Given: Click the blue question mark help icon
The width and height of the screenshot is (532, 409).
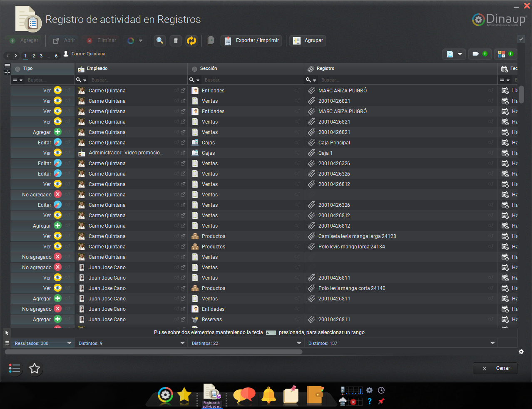Looking at the screenshot, I should click(369, 402).
